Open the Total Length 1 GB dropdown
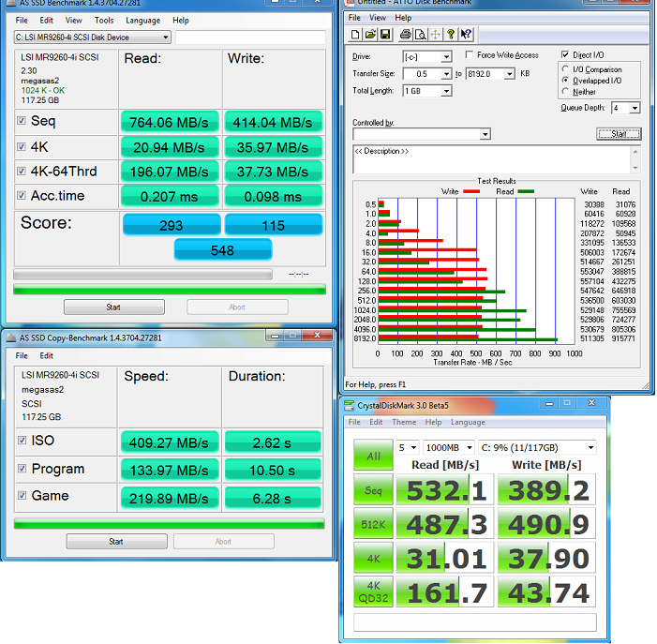 coord(447,91)
